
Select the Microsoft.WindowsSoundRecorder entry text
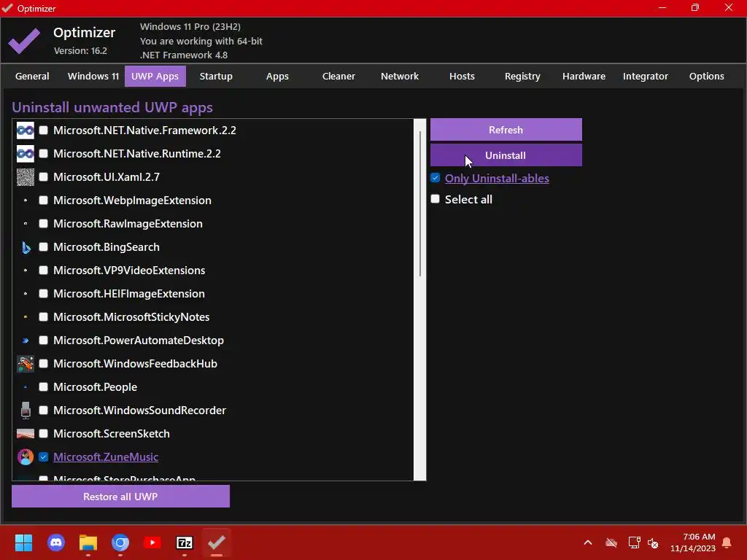tap(139, 411)
